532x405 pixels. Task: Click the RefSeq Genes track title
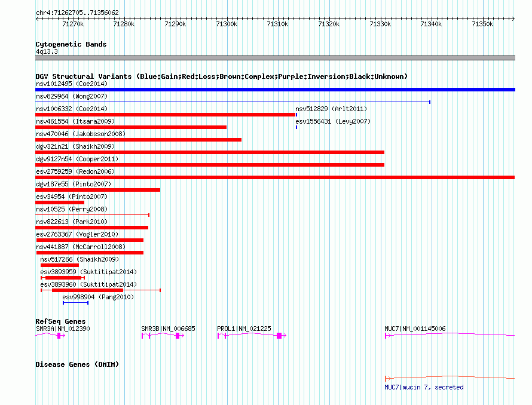click(60, 321)
